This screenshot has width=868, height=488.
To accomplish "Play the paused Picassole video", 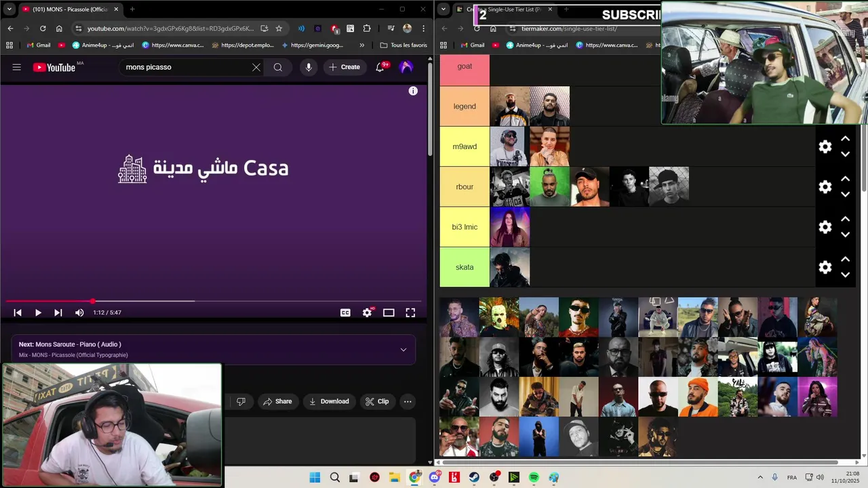I will (x=38, y=312).
